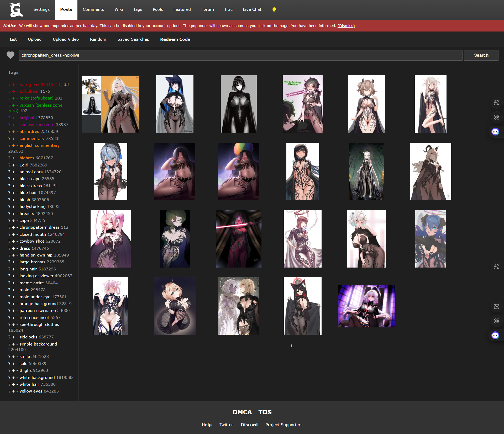
Task: Click the top round mascot face icon
Action: click(495, 132)
